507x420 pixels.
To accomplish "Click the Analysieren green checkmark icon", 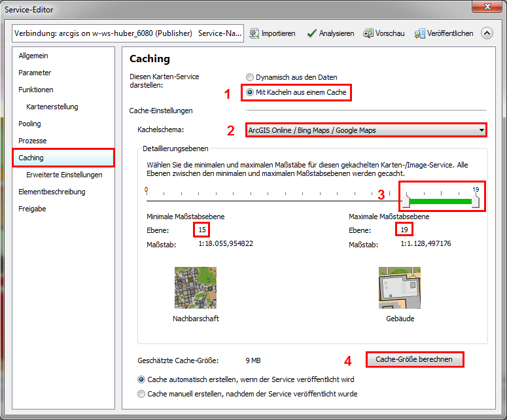I will [x=311, y=33].
